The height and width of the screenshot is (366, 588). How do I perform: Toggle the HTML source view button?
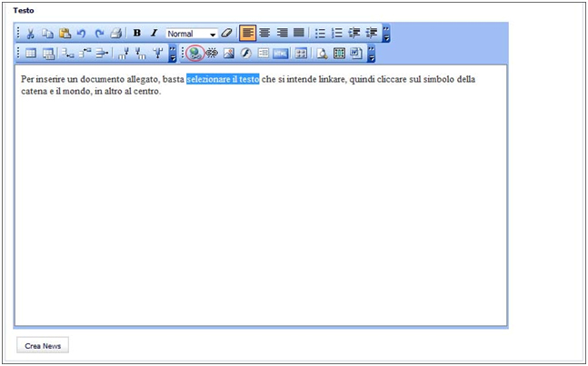281,54
